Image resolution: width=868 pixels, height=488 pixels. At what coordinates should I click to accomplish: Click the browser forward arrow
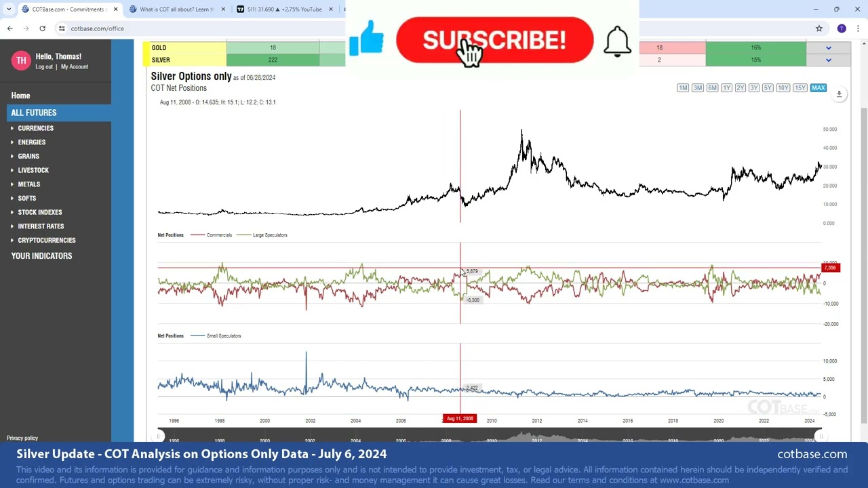(x=26, y=28)
